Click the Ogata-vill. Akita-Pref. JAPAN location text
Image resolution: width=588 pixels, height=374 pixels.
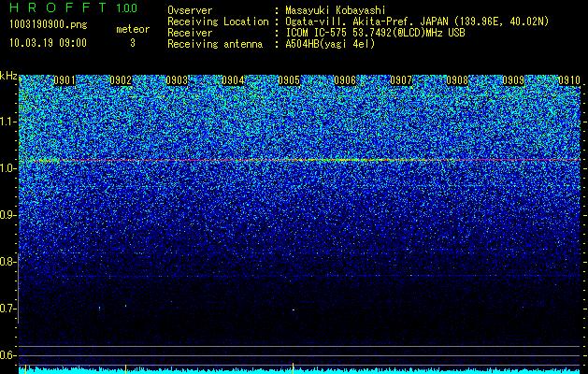417,22
